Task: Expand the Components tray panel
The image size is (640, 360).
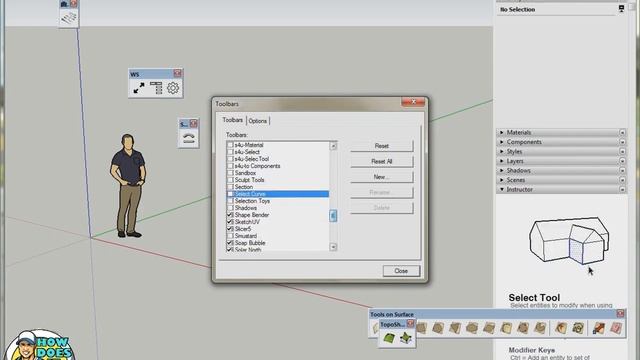Action: pyautogui.click(x=502, y=142)
